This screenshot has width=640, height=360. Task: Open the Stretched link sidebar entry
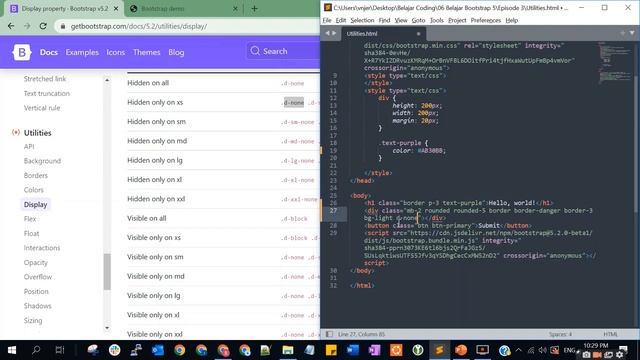45,79
